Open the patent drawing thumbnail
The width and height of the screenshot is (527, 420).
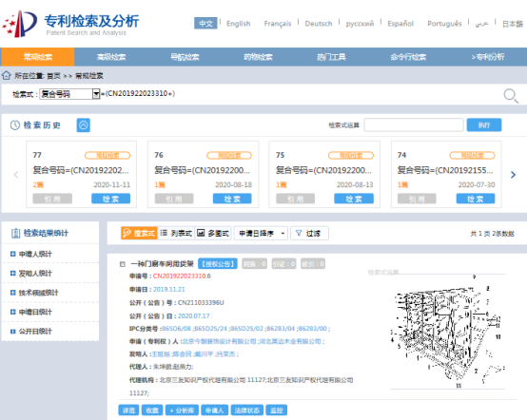coord(447,331)
